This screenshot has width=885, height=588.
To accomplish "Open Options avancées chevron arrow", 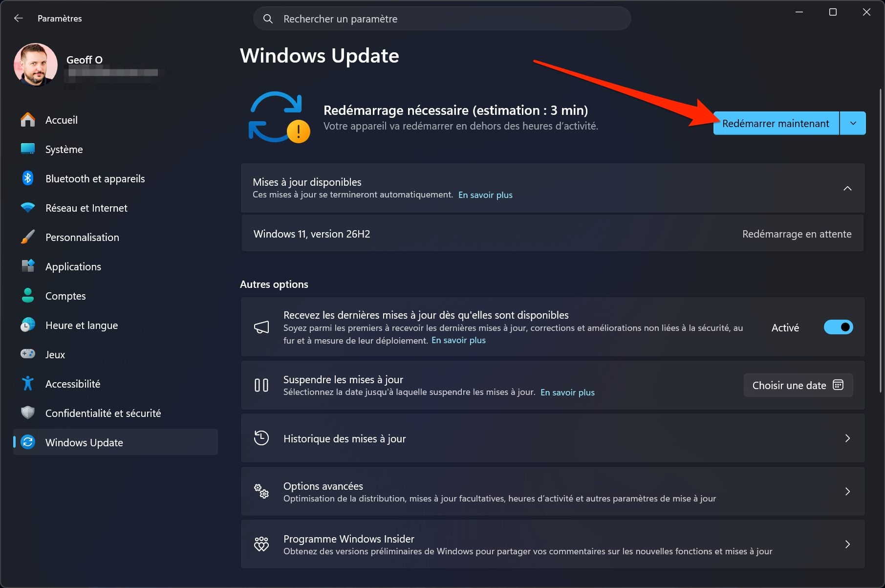I will point(847,491).
